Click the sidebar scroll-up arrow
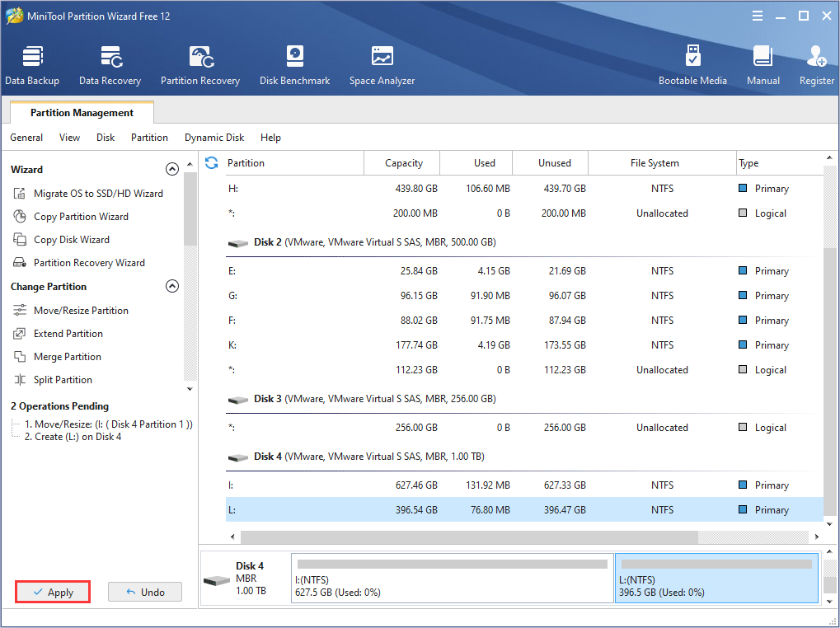The image size is (840, 628). coord(190,163)
